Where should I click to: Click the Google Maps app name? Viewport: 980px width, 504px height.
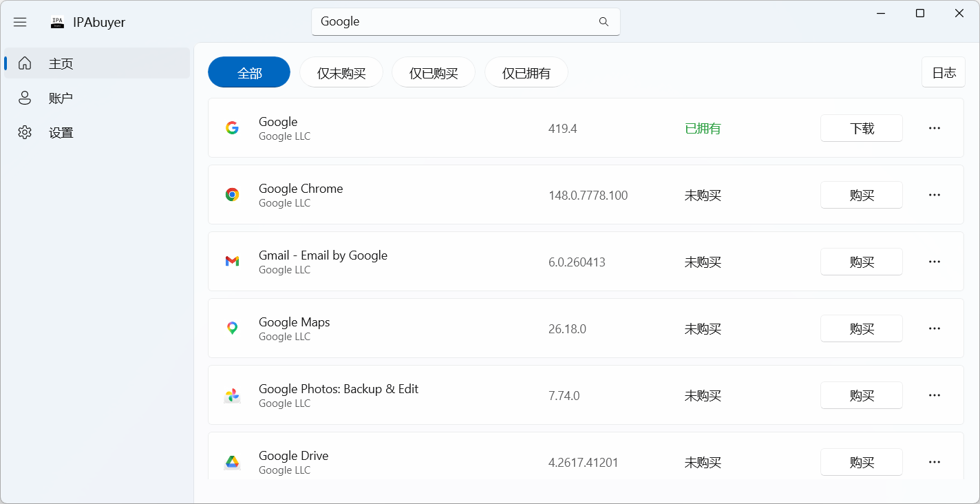295,322
